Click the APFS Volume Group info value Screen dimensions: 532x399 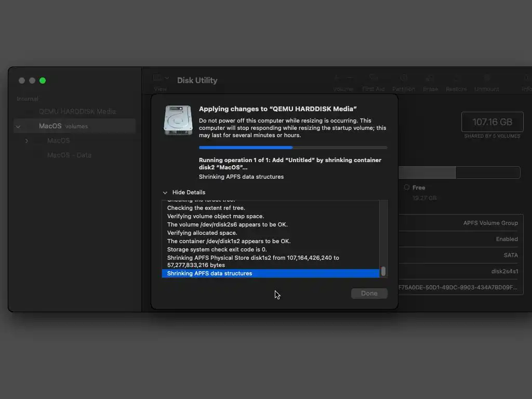pos(490,223)
